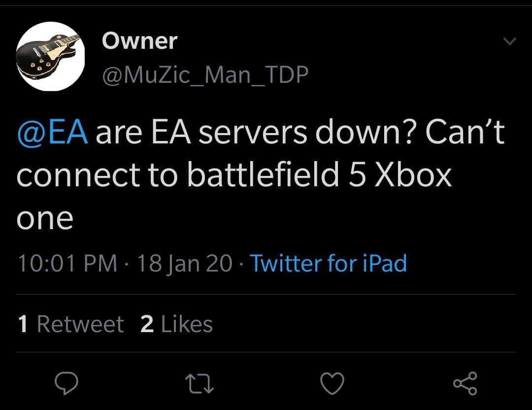Show the Likes list
Image resolution: width=532 pixels, height=410 pixels.
(x=187, y=324)
